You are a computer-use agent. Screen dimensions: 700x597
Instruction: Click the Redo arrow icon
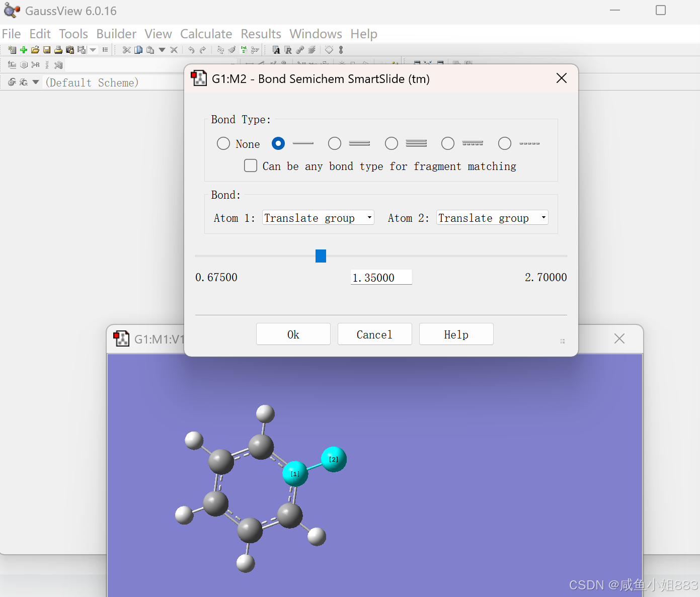[203, 50]
